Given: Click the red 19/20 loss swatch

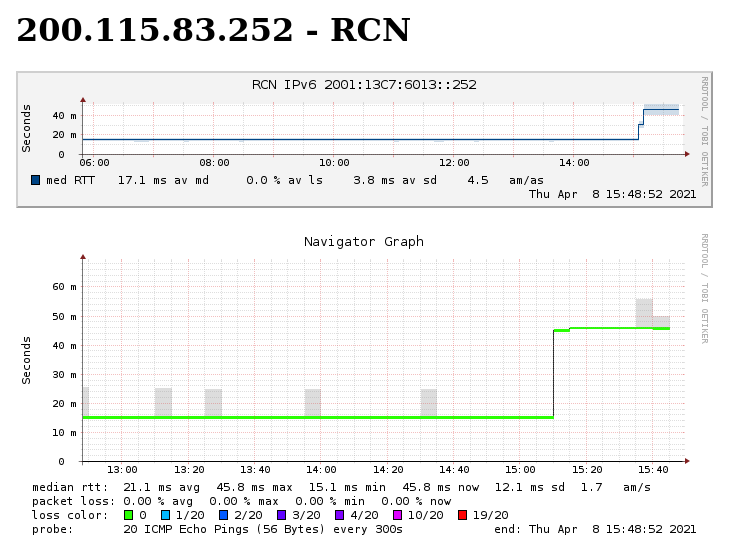Looking at the screenshot, I should [462, 515].
